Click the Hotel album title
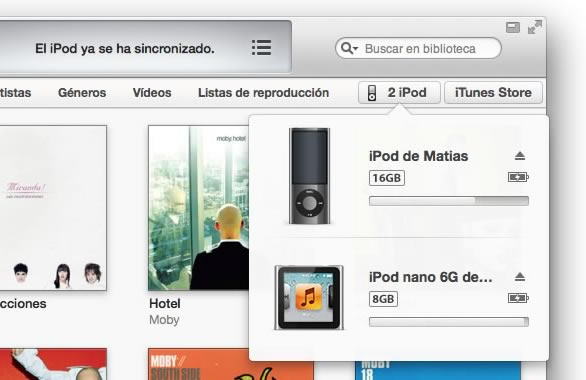The height and width of the screenshot is (380, 586). [x=165, y=303]
